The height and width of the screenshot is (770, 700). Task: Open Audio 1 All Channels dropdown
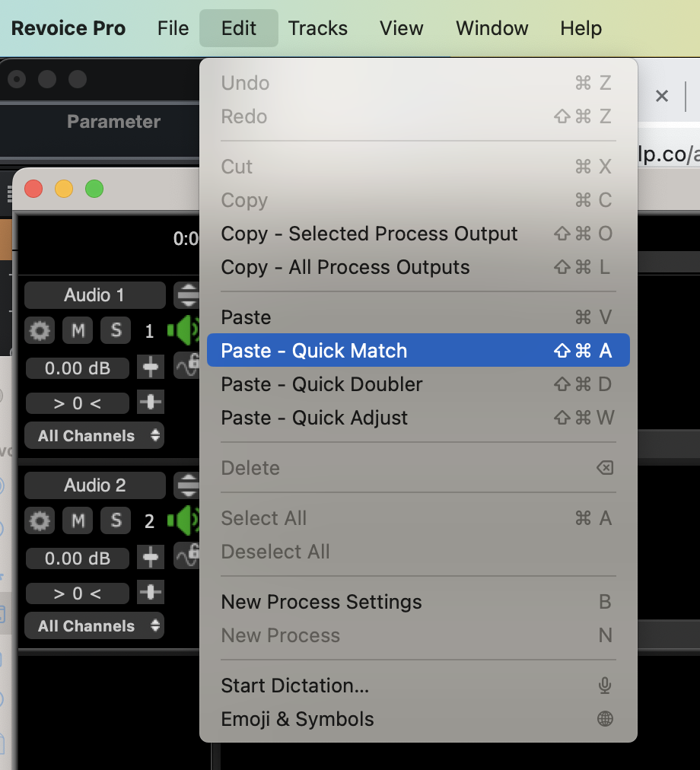click(94, 436)
